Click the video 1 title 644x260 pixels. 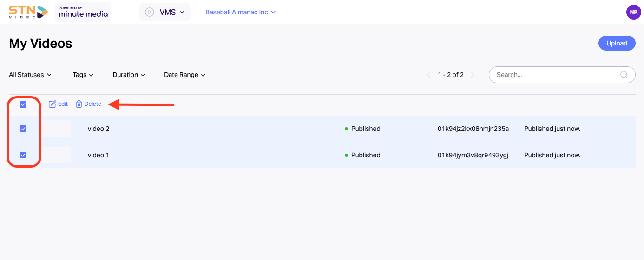99,155
